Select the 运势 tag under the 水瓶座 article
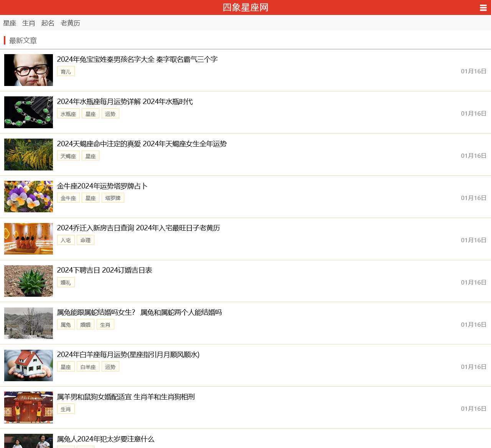Image resolution: width=491 pixels, height=448 pixels. click(x=110, y=114)
